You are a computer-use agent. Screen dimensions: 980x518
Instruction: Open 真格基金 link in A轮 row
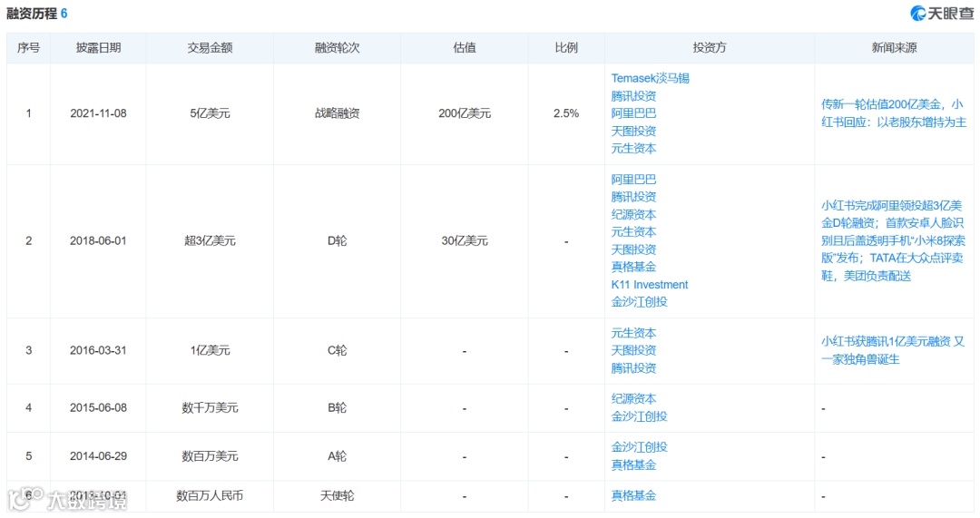[633, 464]
